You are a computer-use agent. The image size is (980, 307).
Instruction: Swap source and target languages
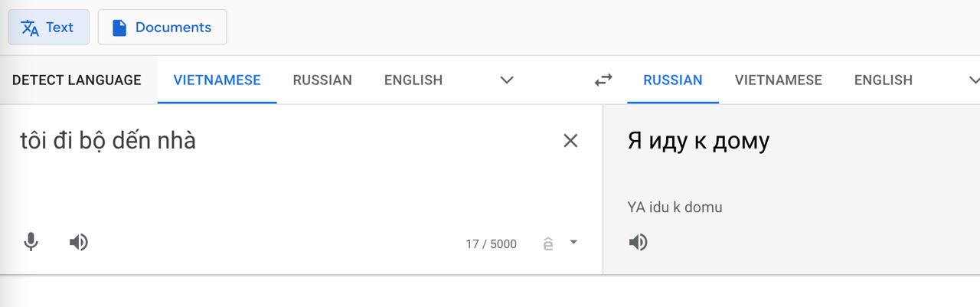pos(603,80)
